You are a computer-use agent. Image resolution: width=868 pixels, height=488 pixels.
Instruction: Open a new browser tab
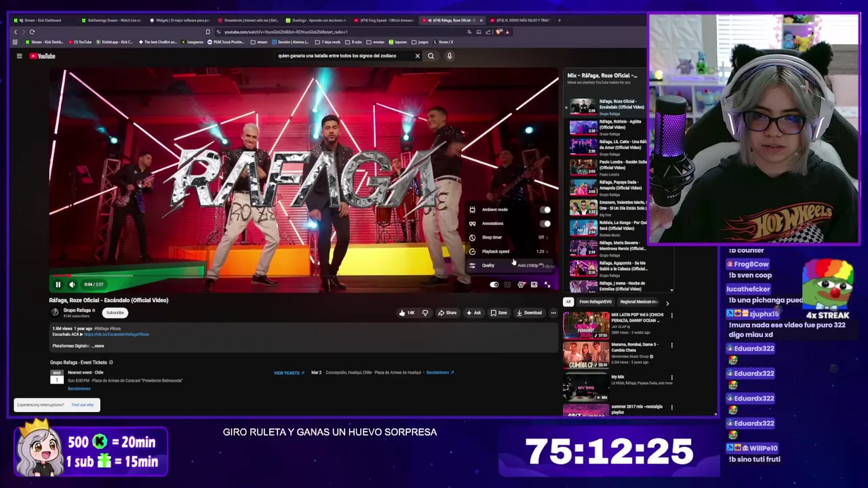click(x=559, y=20)
